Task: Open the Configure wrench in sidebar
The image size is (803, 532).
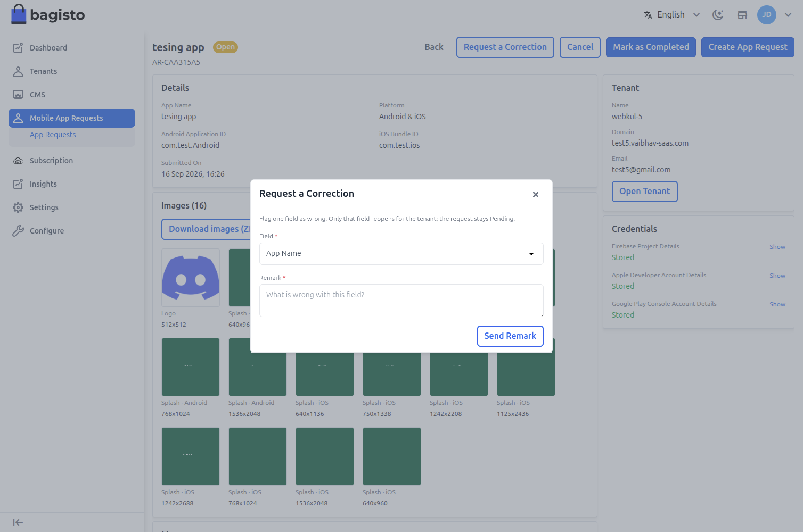Action: [18, 231]
